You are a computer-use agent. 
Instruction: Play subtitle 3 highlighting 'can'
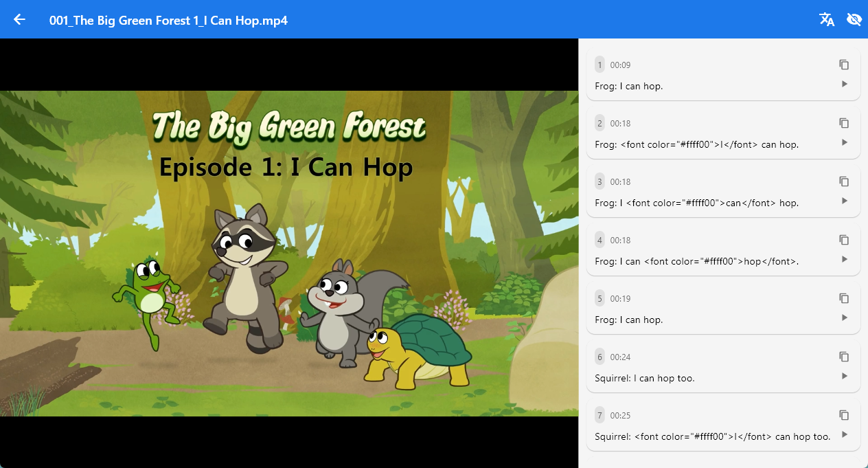click(845, 201)
